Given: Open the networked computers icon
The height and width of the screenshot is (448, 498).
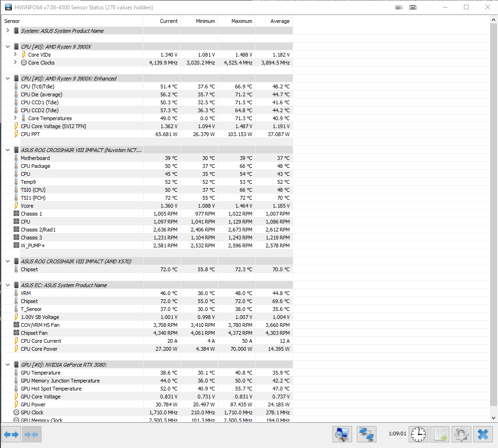Looking at the screenshot, I should 366,434.
